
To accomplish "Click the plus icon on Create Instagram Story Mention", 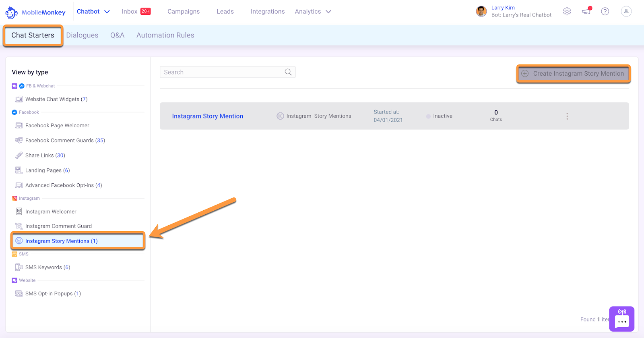I will (x=525, y=73).
